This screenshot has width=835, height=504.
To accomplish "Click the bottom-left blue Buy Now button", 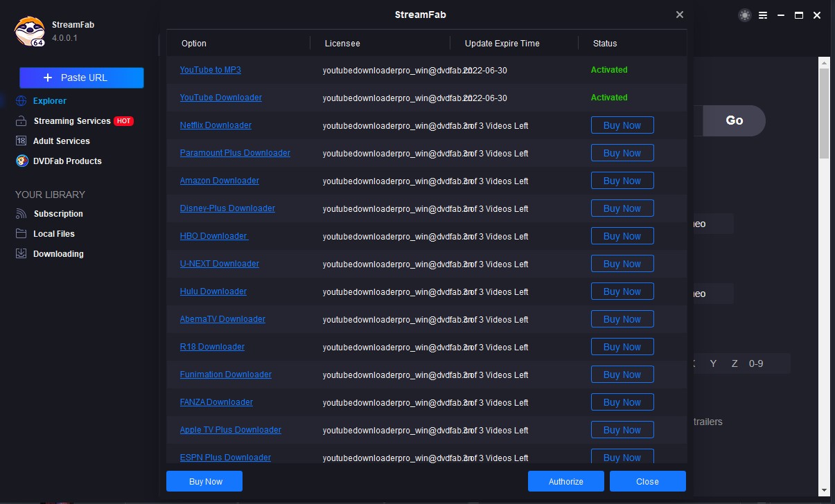I will point(204,481).
